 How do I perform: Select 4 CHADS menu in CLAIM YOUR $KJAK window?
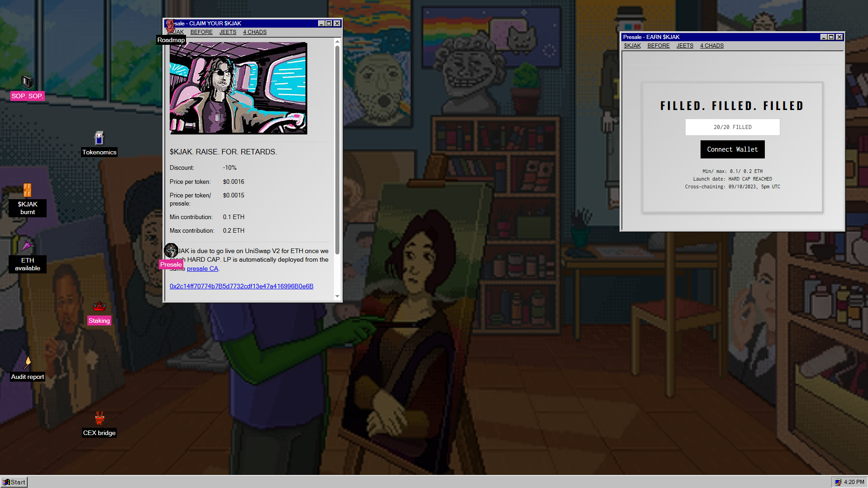tap(255, 32)
